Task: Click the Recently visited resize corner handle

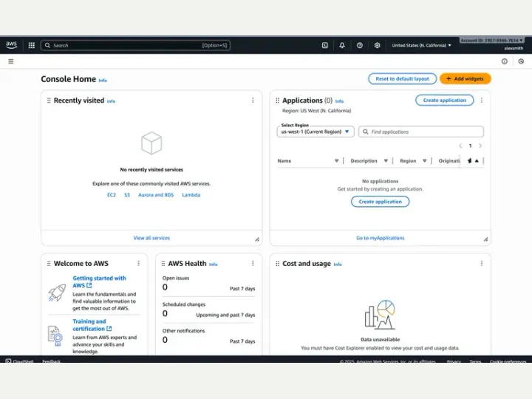Action: pos(257,239)
